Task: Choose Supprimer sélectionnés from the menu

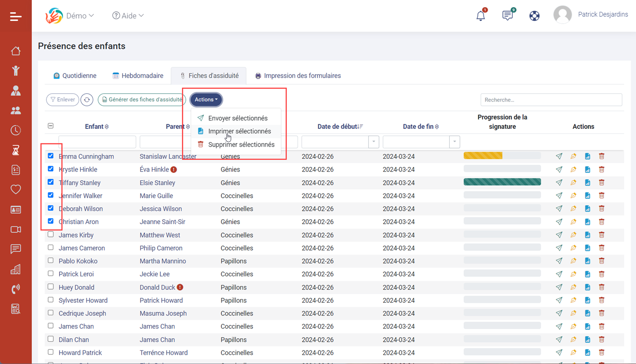Action: [236, 144]
